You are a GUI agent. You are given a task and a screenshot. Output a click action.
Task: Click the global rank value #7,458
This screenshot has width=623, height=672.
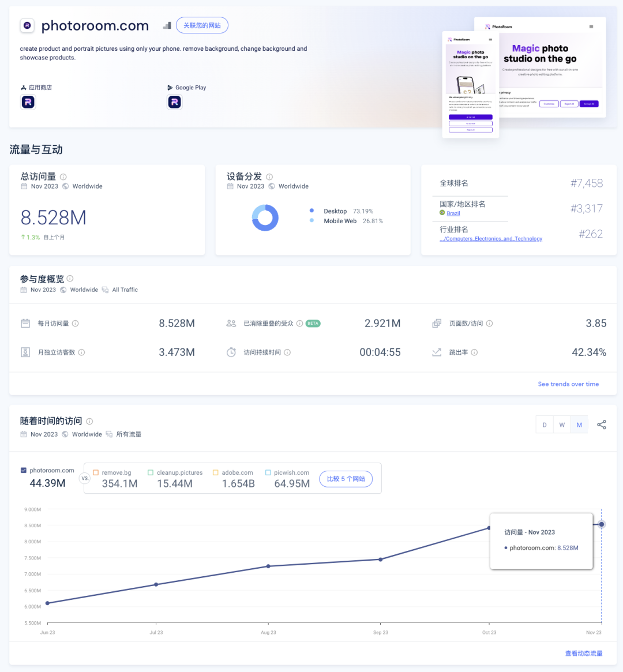[x=587, y=183]
